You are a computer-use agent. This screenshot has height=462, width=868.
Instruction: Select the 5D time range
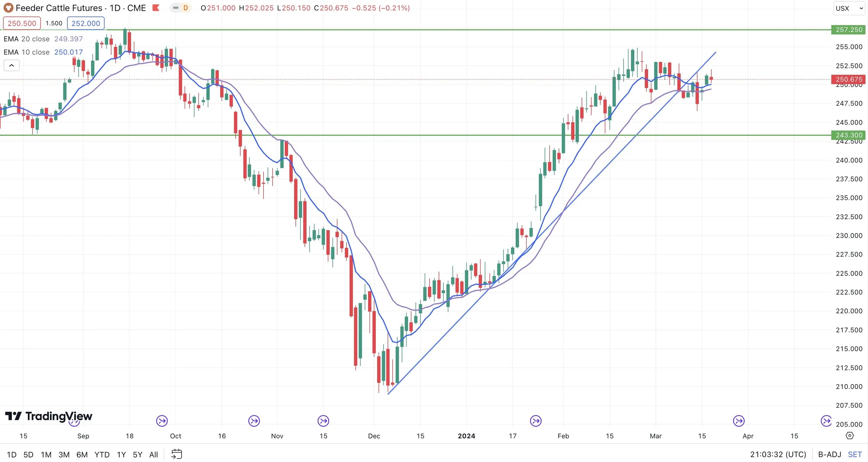click(28, 454)
